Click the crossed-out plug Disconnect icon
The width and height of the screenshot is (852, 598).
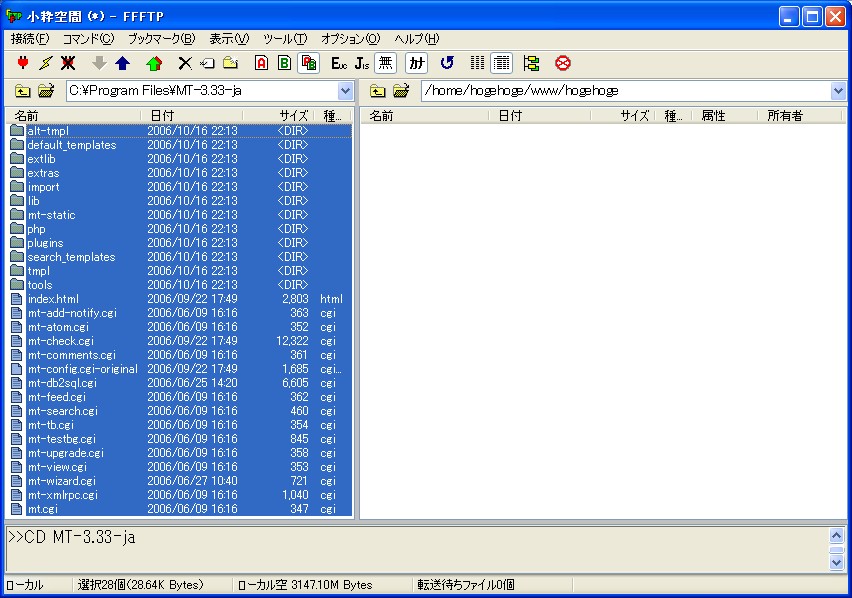pyautogui.click(x=68, y=63)
